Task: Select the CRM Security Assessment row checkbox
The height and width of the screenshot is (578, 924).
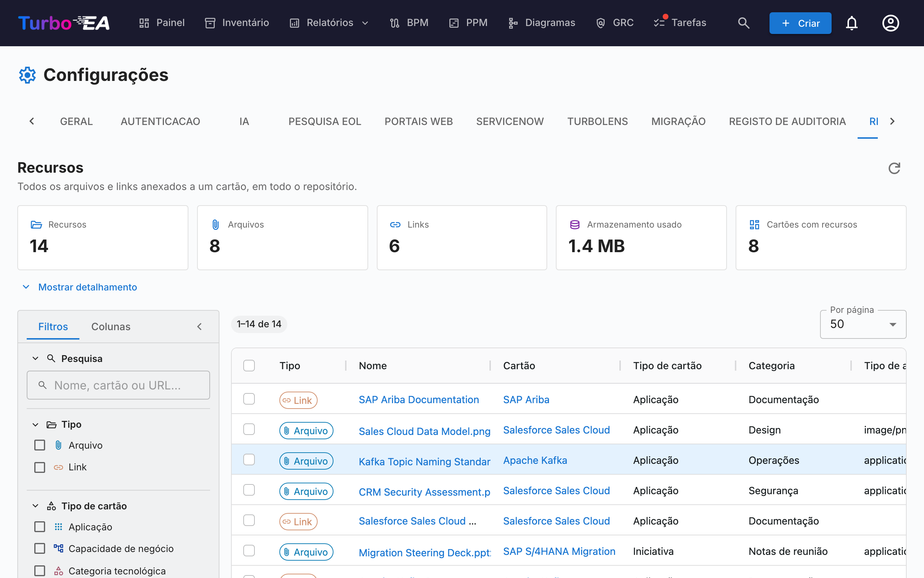Action: (249, 490)
